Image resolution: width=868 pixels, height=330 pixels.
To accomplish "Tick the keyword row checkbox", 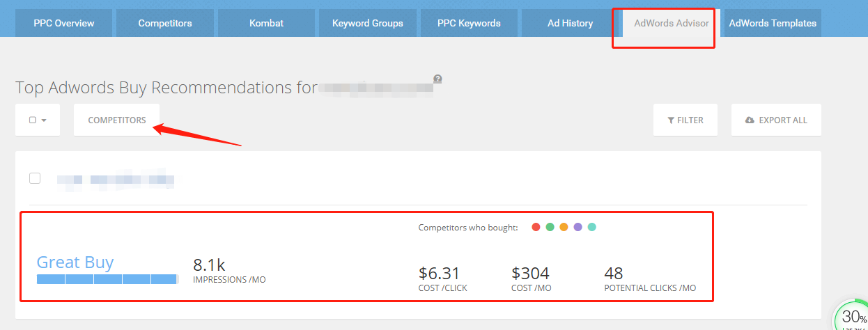I will click(35, 178).
